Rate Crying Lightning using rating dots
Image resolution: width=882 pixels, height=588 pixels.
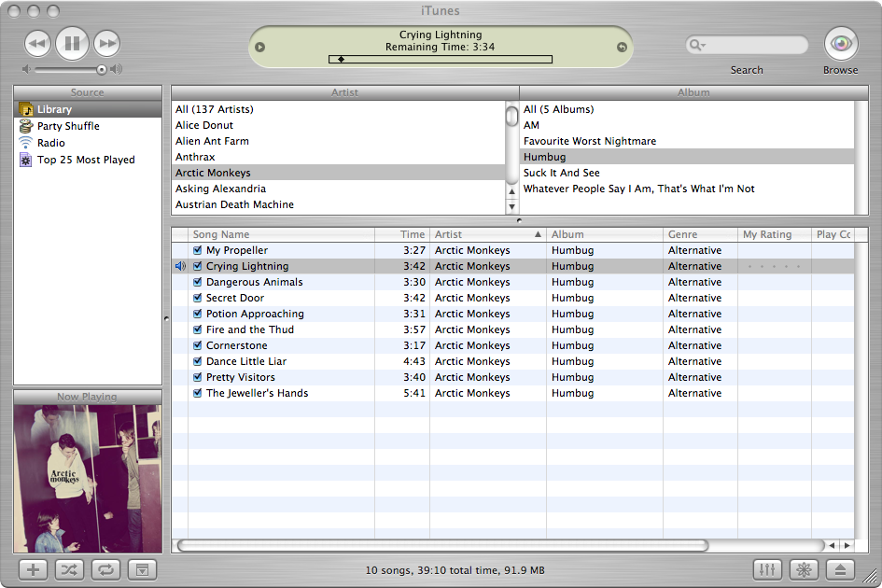point(774,266)
